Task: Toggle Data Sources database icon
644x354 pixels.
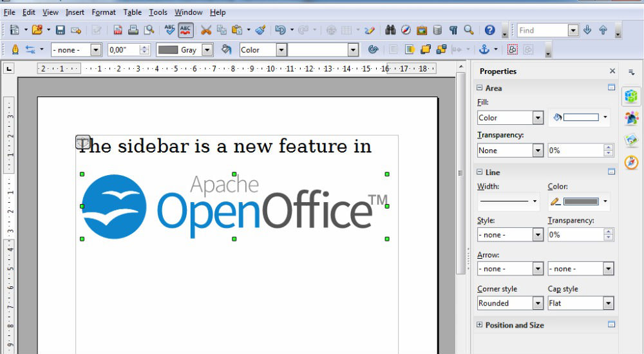Action: pos(437,30)
